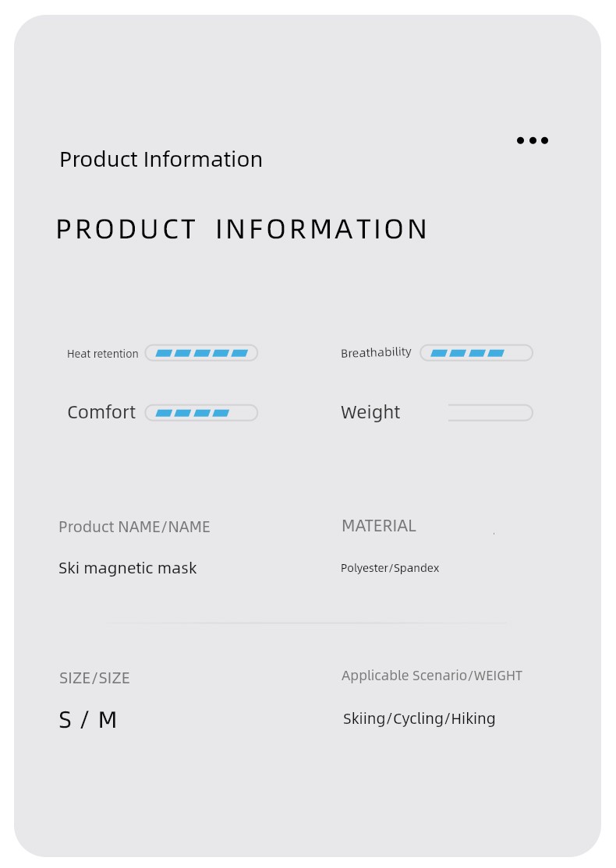
Task: Click the horizontal divider line
Action: pyautogui.click(x=307, y=623)
